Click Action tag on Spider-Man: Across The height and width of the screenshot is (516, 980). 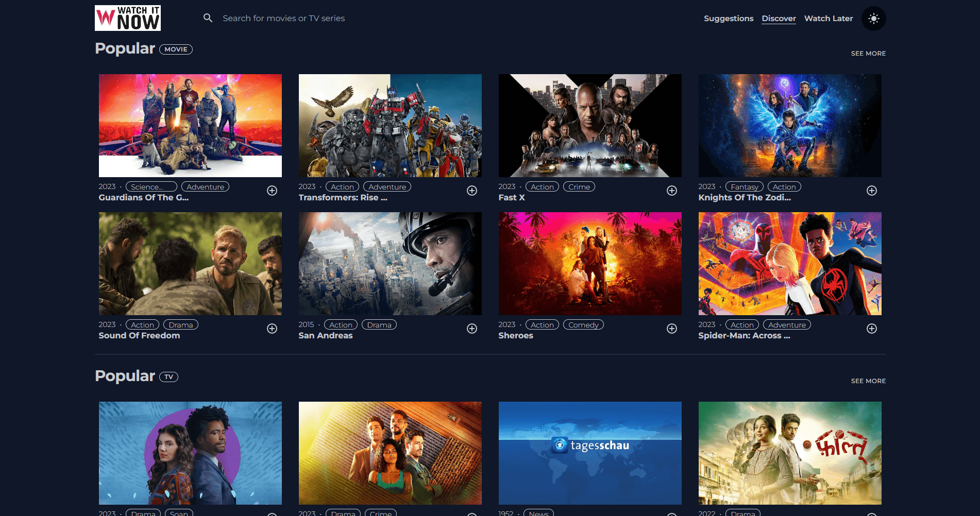(742, 325)
